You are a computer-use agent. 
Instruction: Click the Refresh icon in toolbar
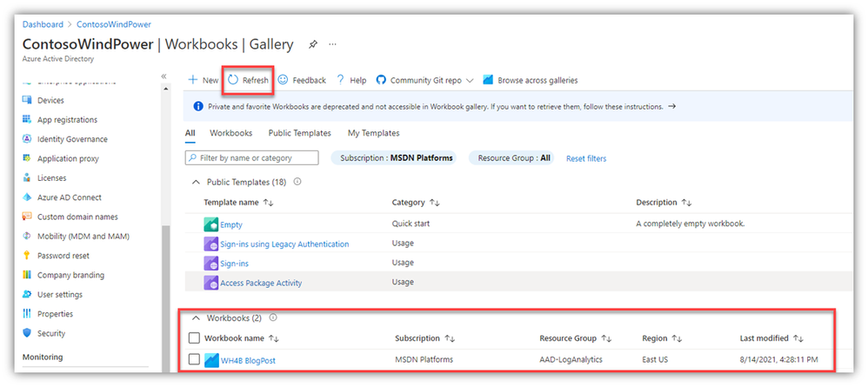[x=234, y=80]
